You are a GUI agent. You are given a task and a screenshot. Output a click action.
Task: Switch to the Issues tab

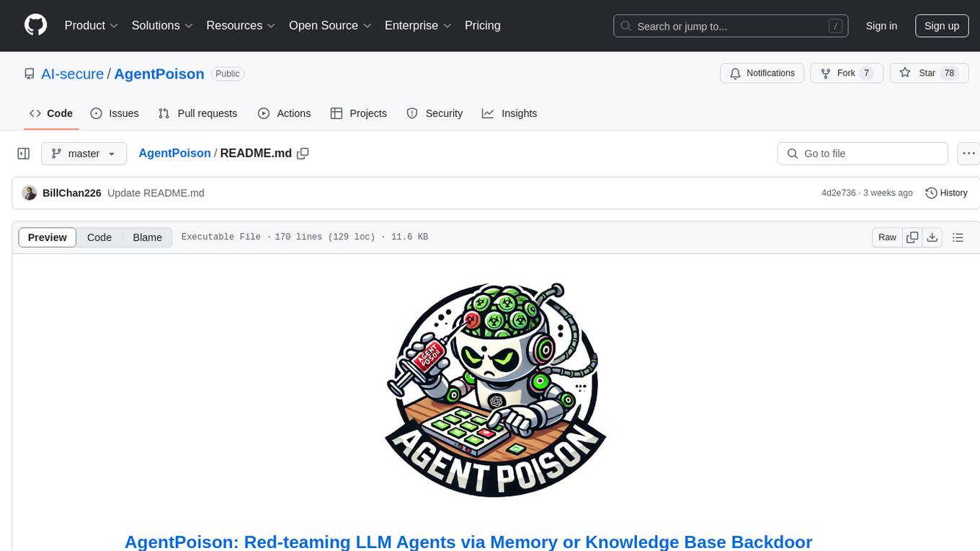point(115,113)
